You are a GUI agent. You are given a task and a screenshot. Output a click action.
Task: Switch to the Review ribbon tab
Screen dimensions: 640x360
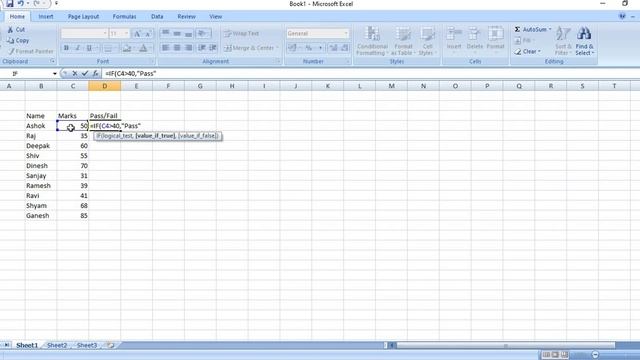point(187,17)
